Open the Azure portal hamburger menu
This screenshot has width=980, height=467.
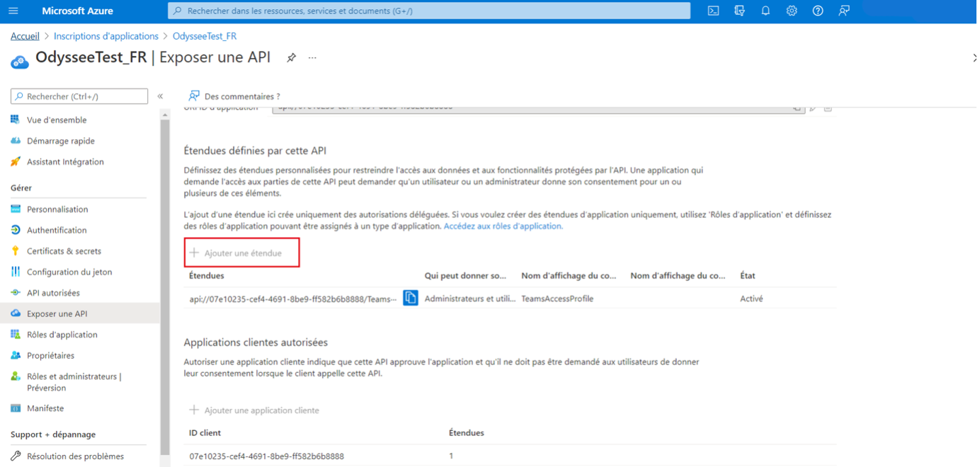(13, 11)
